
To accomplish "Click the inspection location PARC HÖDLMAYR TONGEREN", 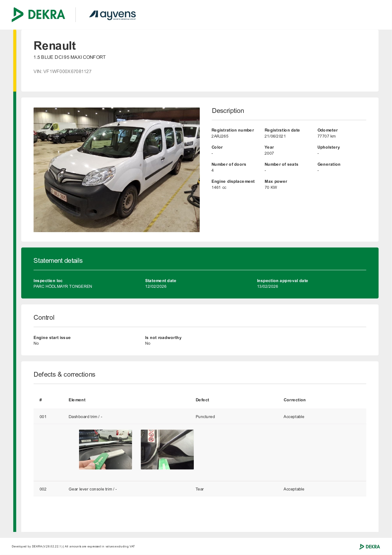I will click(x=63, y=287).
